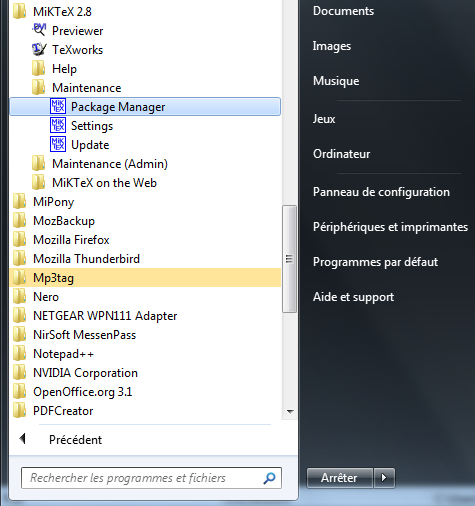Click the Nero folder icon
The height and width of the screenshot is (506, 475).
[x=20, y=296]
